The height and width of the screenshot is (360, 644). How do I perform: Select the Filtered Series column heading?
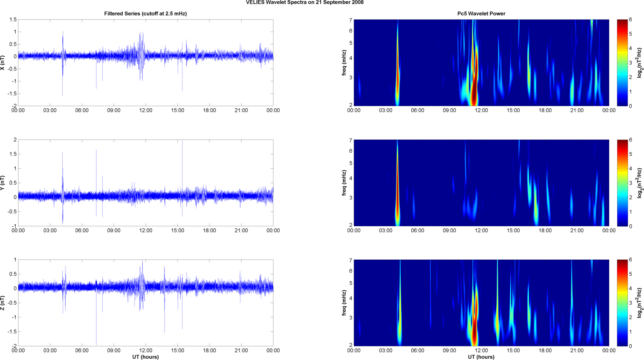coord(146,14)
